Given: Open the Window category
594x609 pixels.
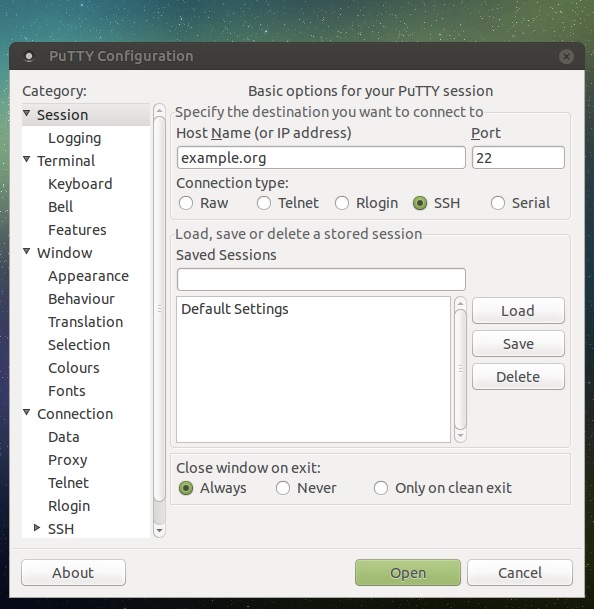Looking at the screenshot, I should 65,253.
